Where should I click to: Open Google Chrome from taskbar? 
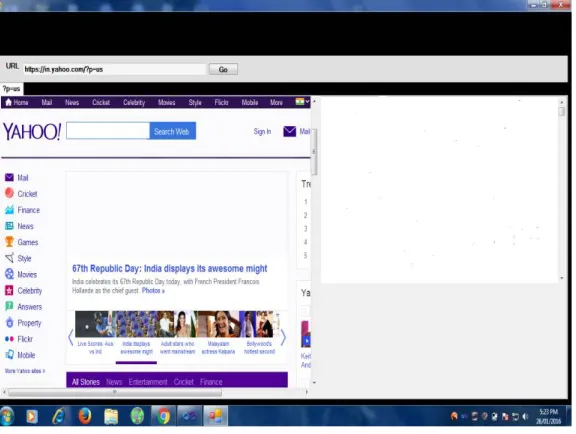pyautogui.click(x=163, y=416)
